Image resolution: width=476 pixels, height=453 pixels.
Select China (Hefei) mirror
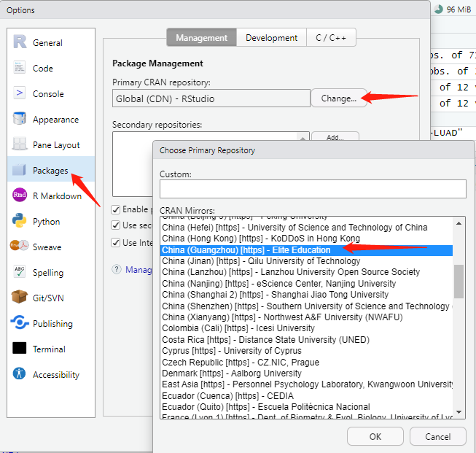[306, 228]
